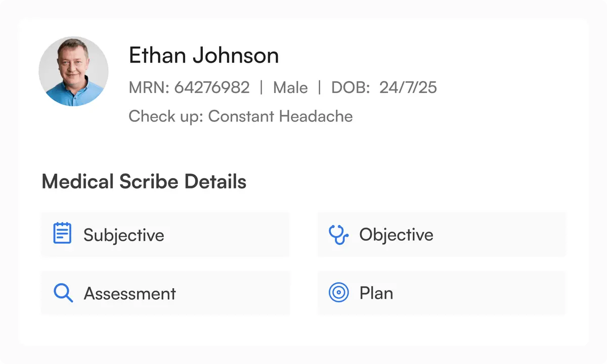Image resolution: width=607 pixels, height=364 pixels.
Task: Click the Male gender text
Action: pos(290,87)
